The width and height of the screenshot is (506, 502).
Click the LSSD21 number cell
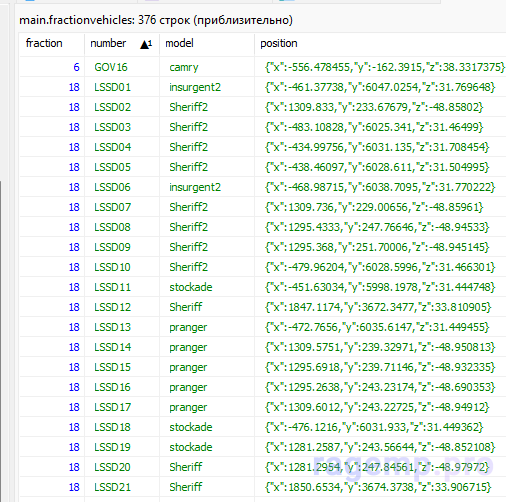click(x=122, y=487)
